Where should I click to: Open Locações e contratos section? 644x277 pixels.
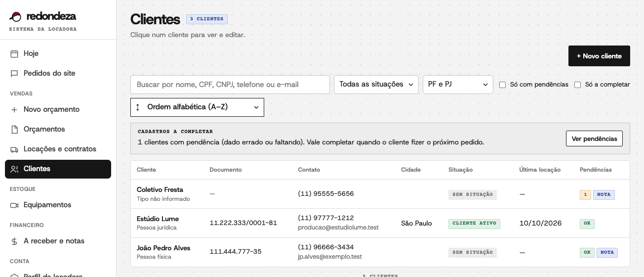coord(58,149)
